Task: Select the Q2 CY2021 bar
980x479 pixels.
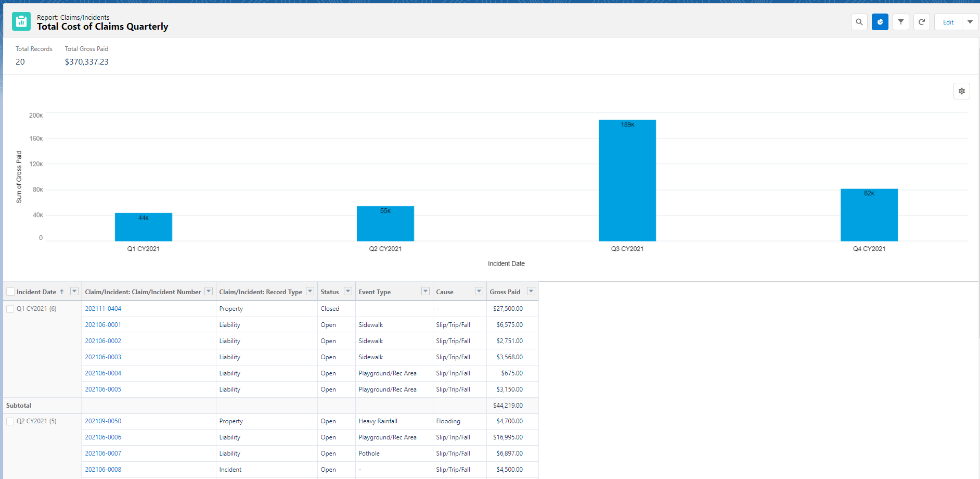Action: tap(385, 224)
